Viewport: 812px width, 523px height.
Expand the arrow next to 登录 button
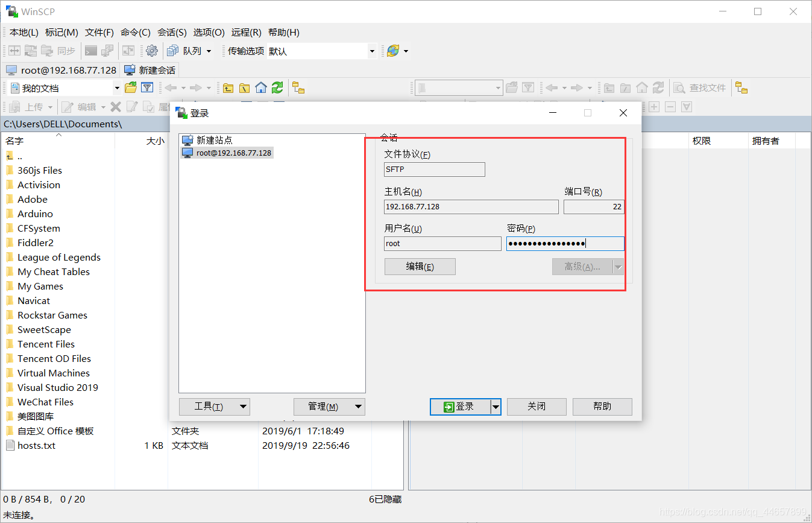click(x=496, y=407)
